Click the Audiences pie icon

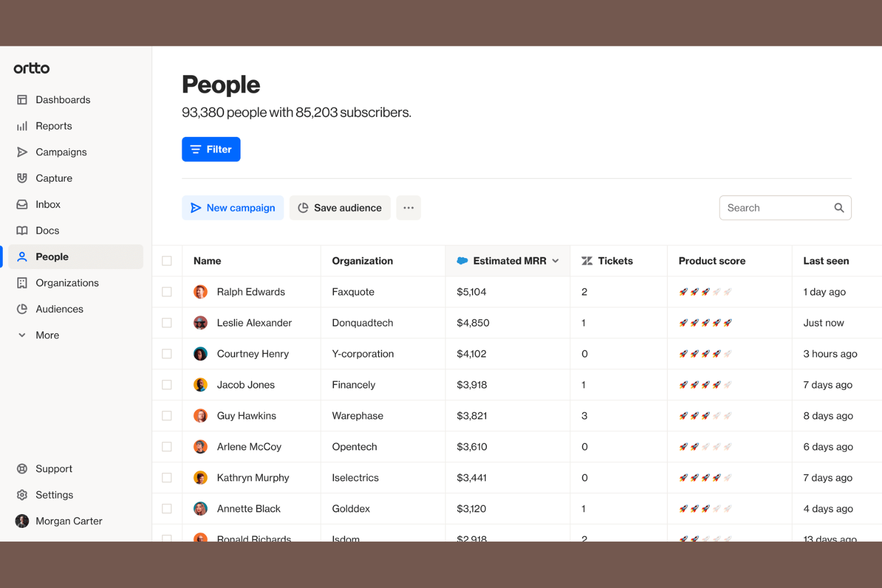pos(22,309)
